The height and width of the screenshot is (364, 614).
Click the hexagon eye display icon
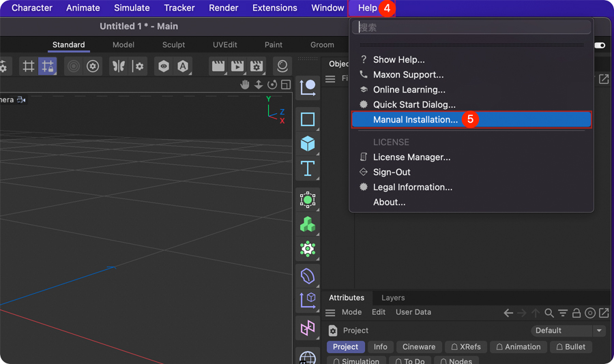(x=164, y=66)
